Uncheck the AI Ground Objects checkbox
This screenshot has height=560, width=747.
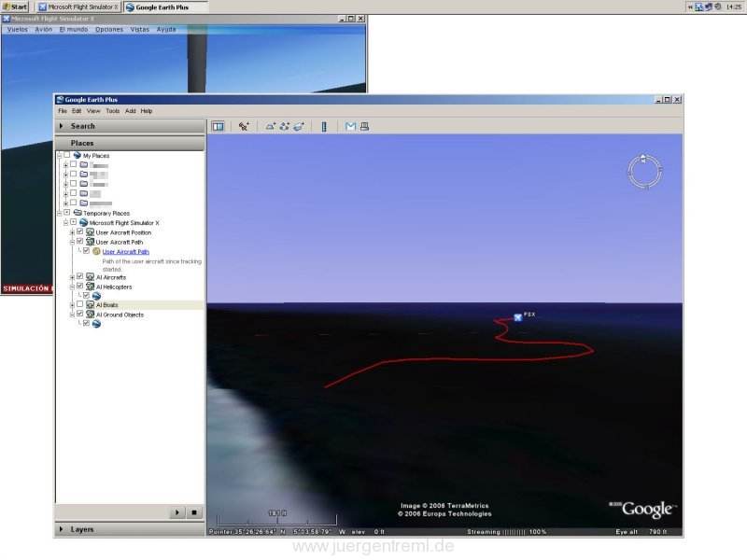tap(80, 315)
